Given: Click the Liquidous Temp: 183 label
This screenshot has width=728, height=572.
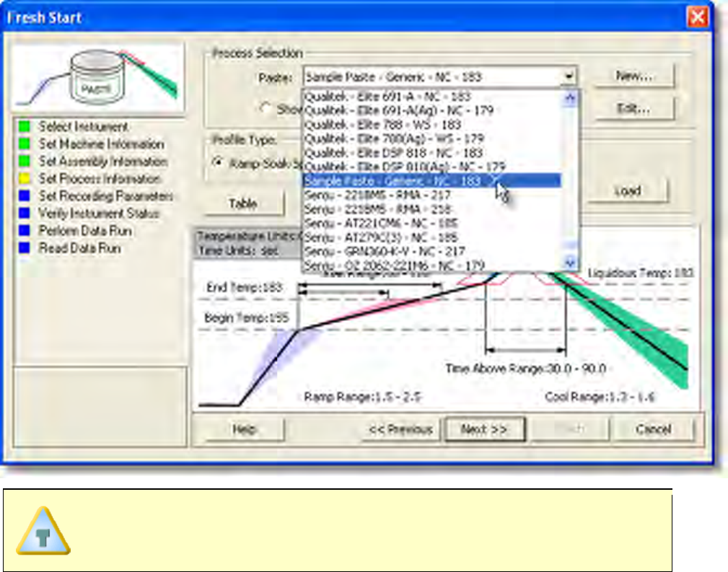Looking at the screenshot, I should click(x=640, y=273).
